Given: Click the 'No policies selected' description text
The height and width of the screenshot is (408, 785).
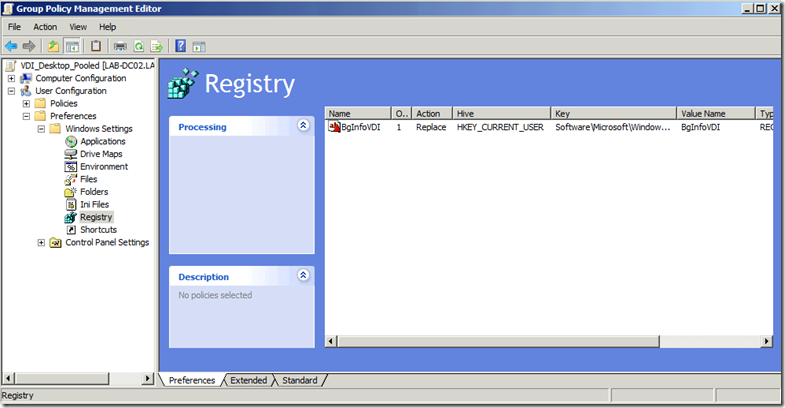Looking at the screenshot, I should click(x=215, y=295).
